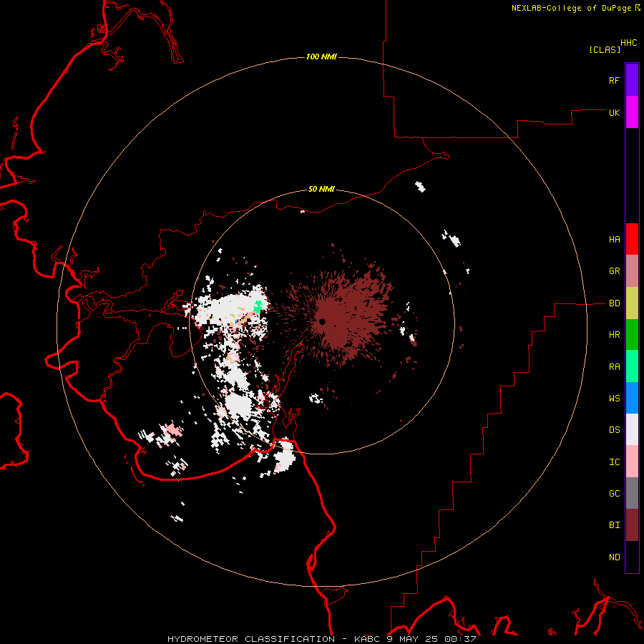Click the bright green RA color swatch
Screen dimensions: 644x644
coord(632,366)
